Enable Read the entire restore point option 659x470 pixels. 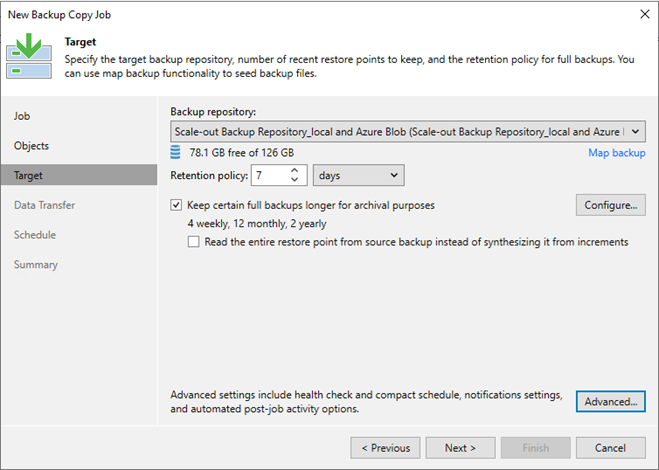point(193,242)
